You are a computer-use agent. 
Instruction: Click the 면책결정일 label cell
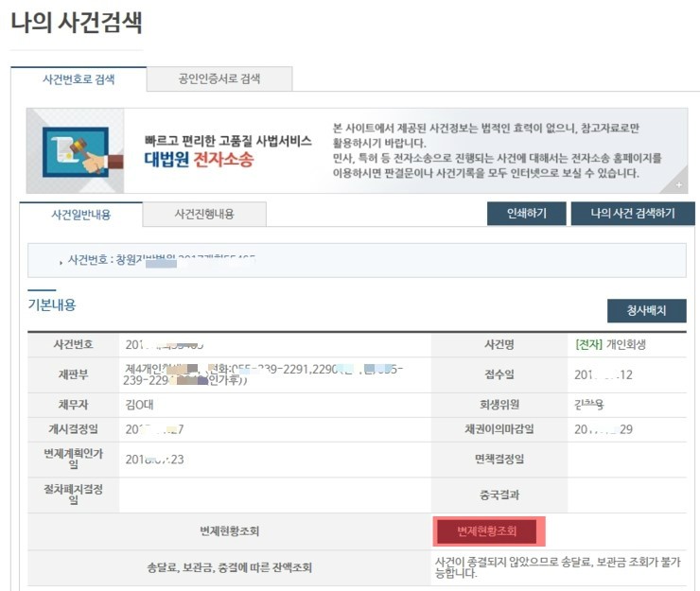coord(499,460)
